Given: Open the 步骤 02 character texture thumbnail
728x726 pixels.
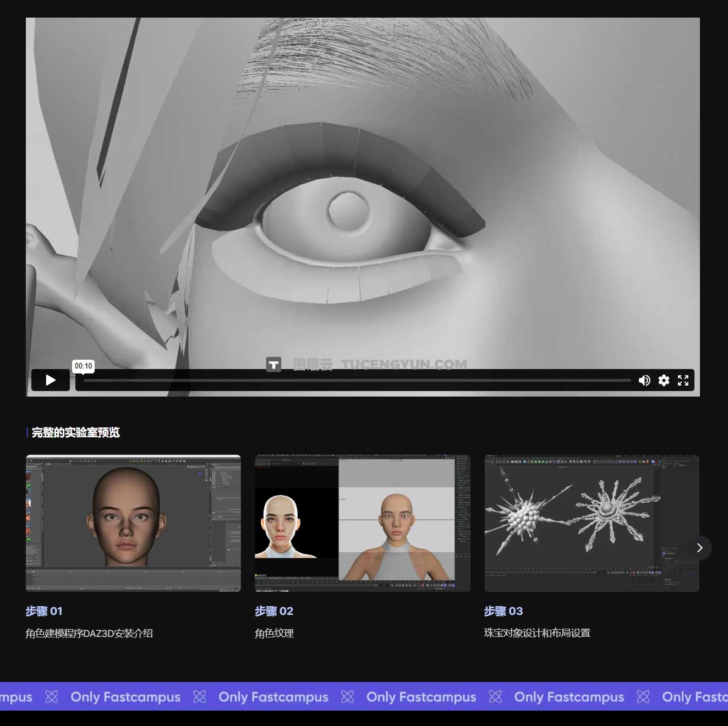Looking at the screenshot, I should tap(362, 523).
